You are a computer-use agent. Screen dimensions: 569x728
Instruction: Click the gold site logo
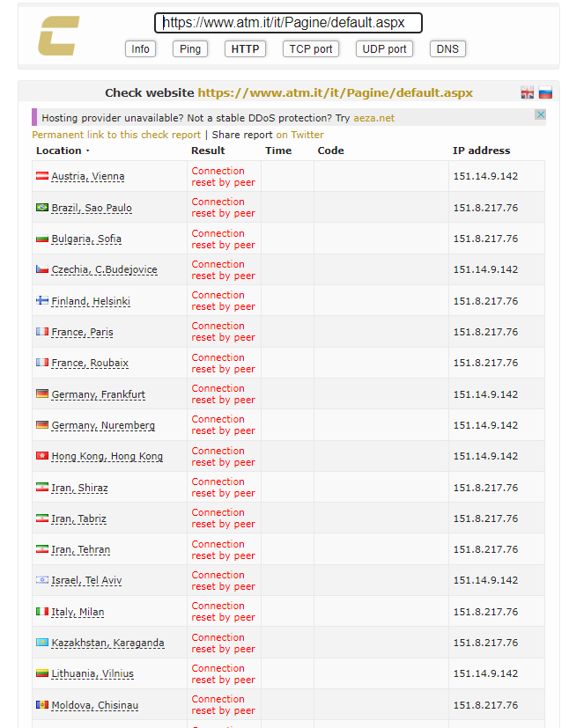coord(58,36)
